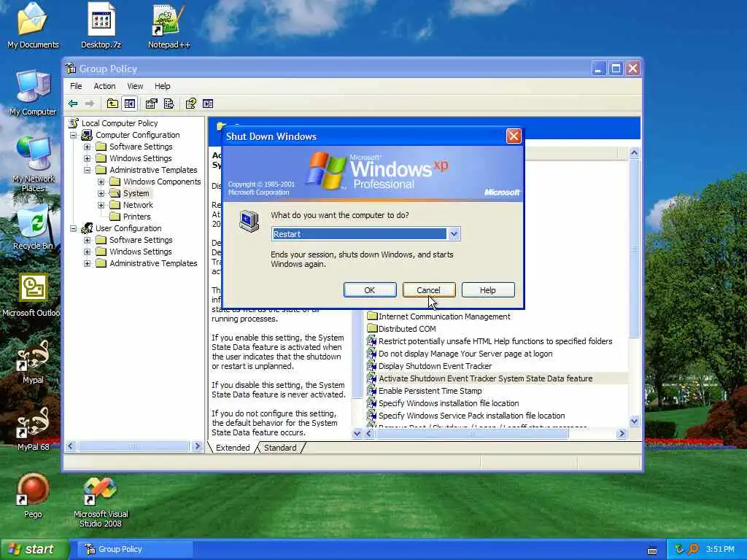The height and width of the screenshot is (560, 747).
Task: Expand Administrative Templates under User Configuration
Action: click(x=88, y=263)
